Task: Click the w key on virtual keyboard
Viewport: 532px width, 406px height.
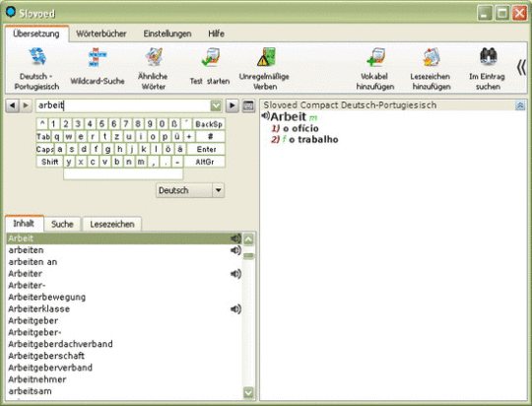Action: [69, 136]
